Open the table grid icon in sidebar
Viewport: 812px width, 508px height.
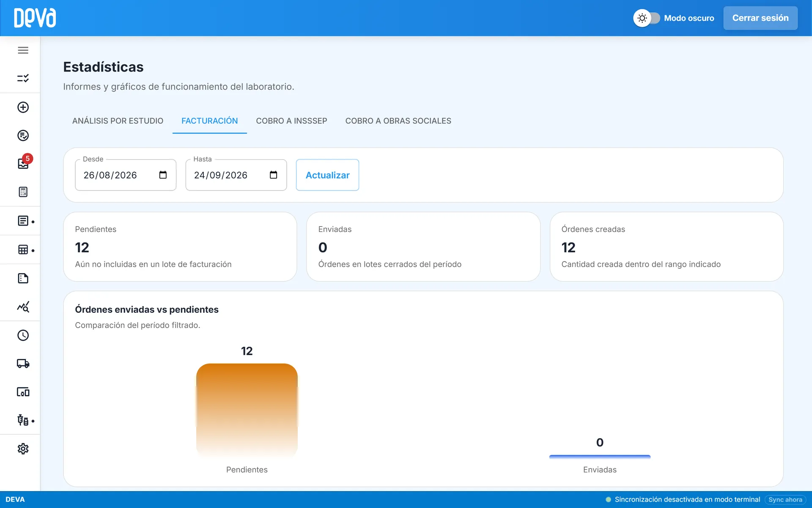pos(23,250)
